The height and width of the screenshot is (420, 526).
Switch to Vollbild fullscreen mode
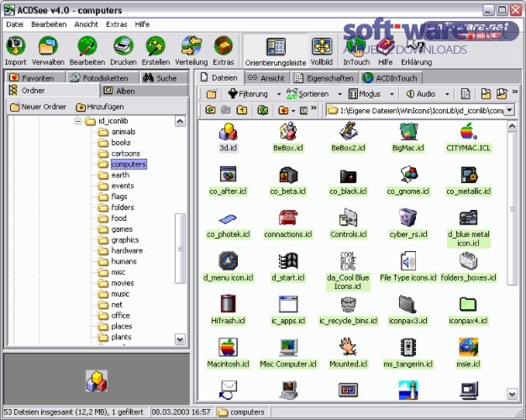pos(321,51)
